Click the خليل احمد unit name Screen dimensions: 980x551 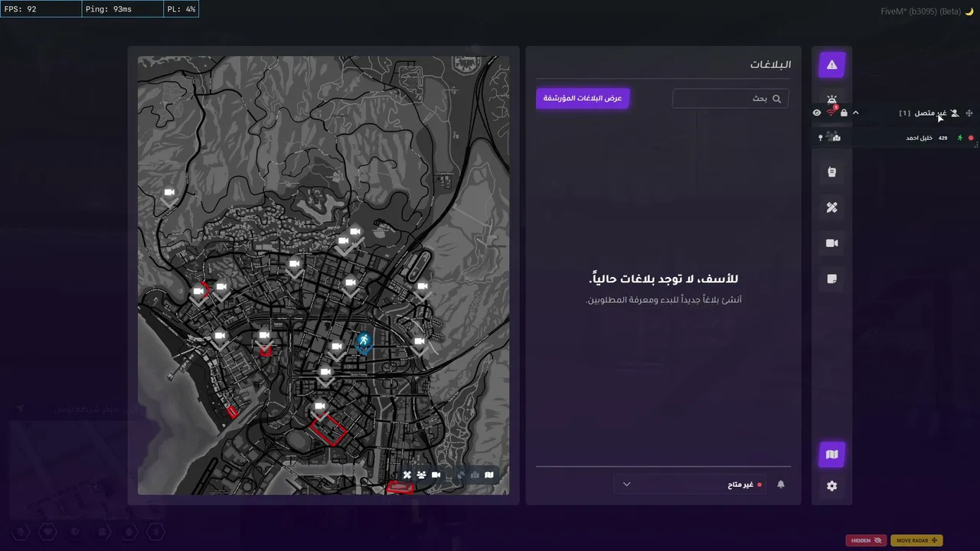tap(919, 138)
